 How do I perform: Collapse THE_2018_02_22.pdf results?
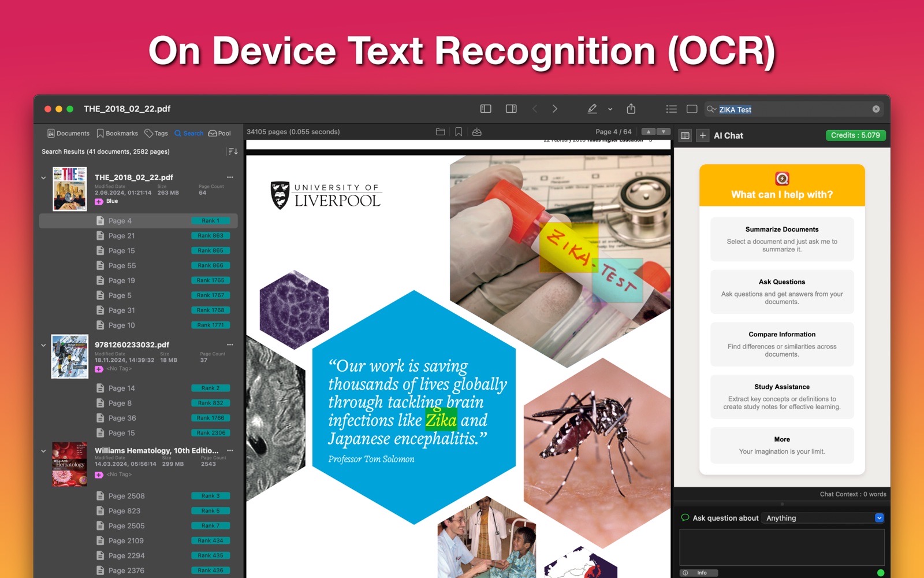coord(43,178)
